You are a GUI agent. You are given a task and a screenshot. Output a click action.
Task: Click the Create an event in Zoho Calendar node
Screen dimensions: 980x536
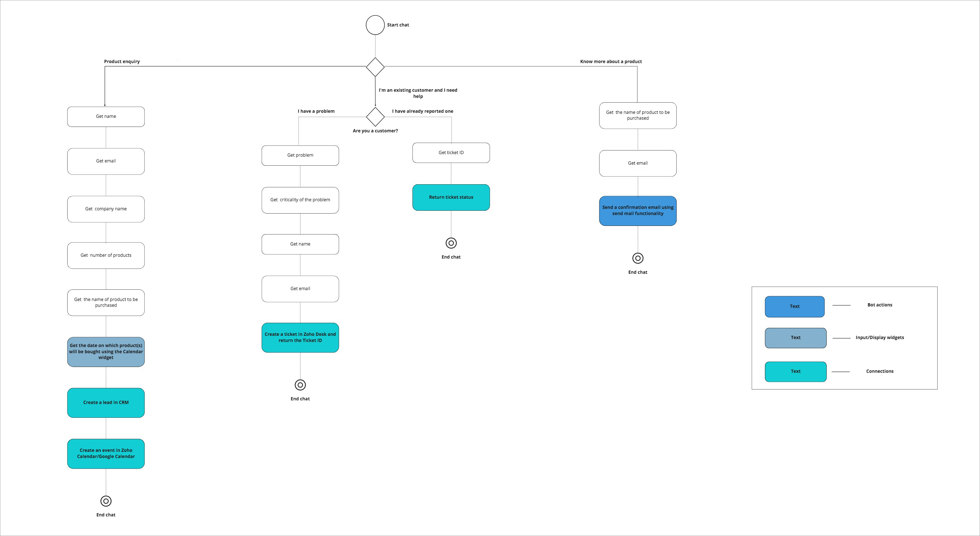[x=107, y=452]
